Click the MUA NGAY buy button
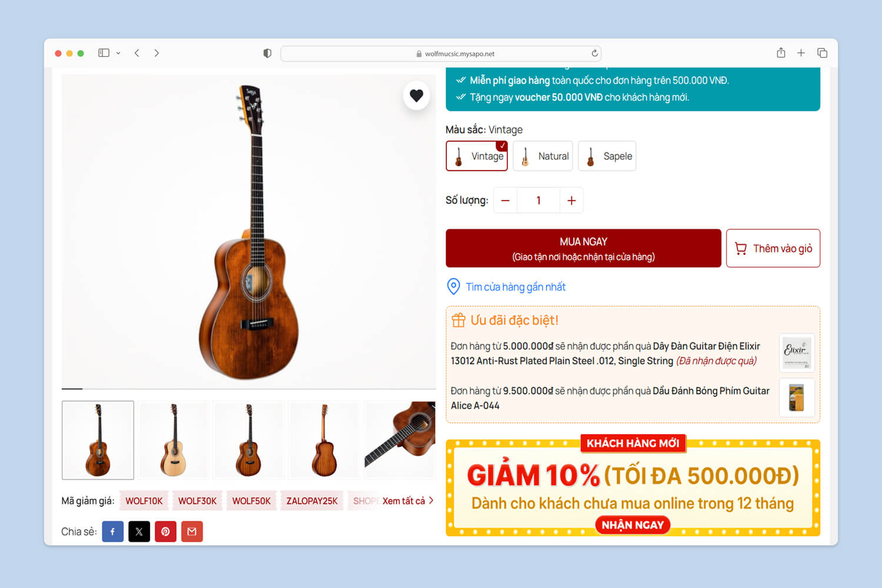The width and height of the screenshot is (882, 588). tap(583, 248)
